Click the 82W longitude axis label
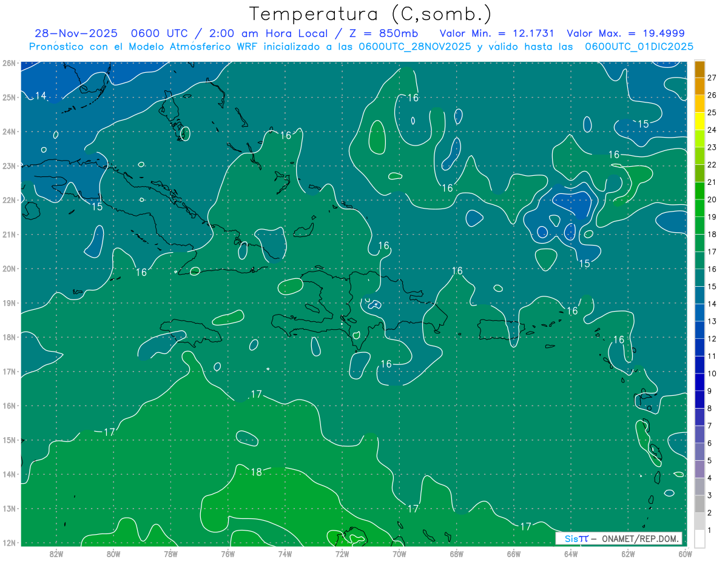Viewport: 728px width, 562px height. tap(56, 554)
